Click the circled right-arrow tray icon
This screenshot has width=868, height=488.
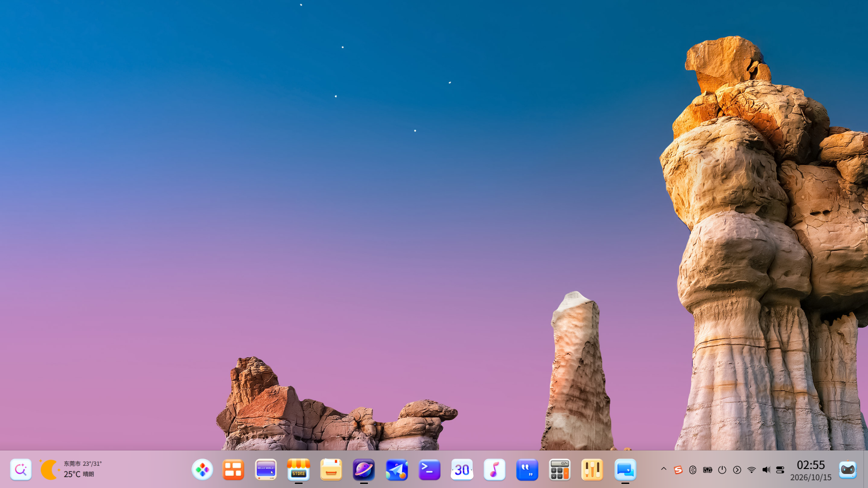coord(737,470)
